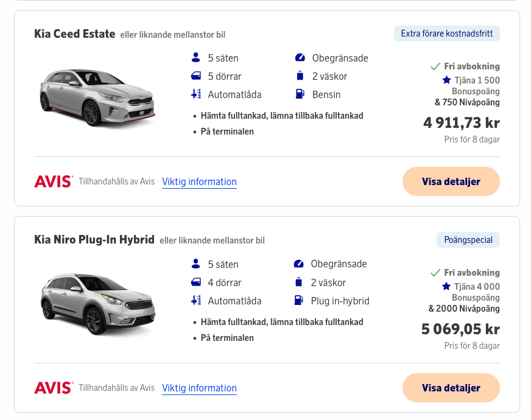
Task: Click the Extra förare kostnadsfritt badge
Action: click(x=447, y=33)
